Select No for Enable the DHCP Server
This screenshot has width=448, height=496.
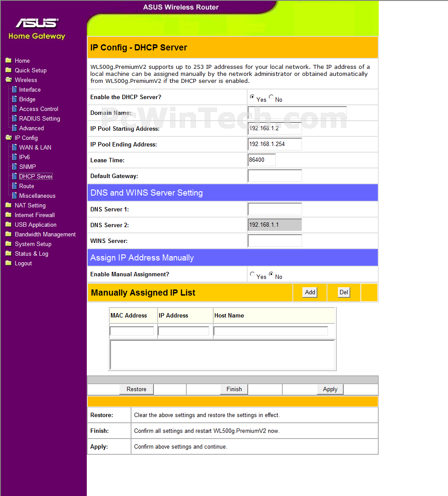(271, 97)
